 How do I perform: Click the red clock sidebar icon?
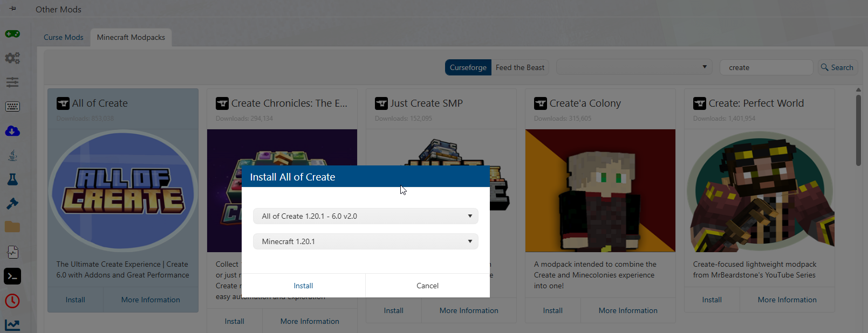point(12,301)
